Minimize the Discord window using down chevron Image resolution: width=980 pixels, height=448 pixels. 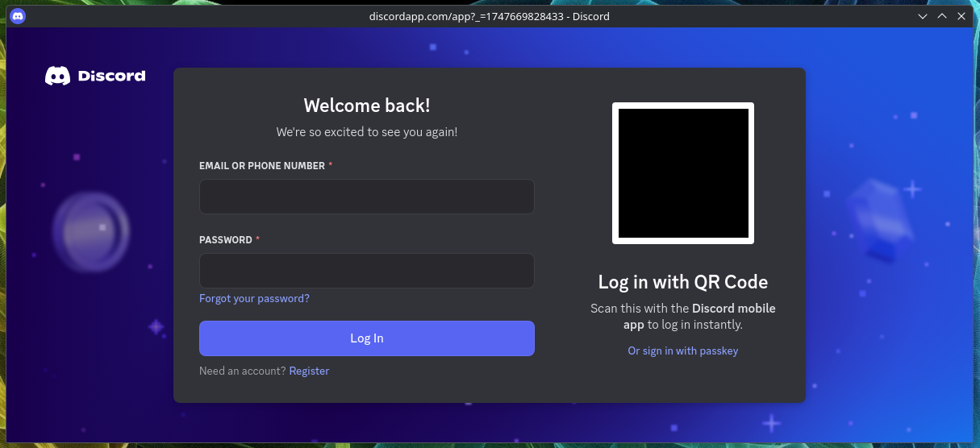coord(923,16)
